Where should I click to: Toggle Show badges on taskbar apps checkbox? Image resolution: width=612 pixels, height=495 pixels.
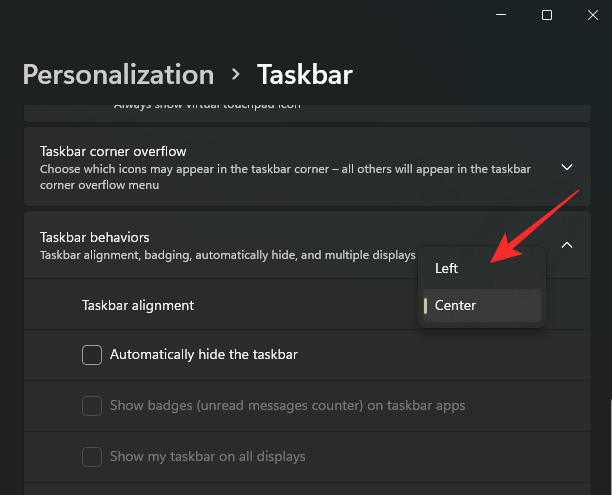tap(92, 406)
